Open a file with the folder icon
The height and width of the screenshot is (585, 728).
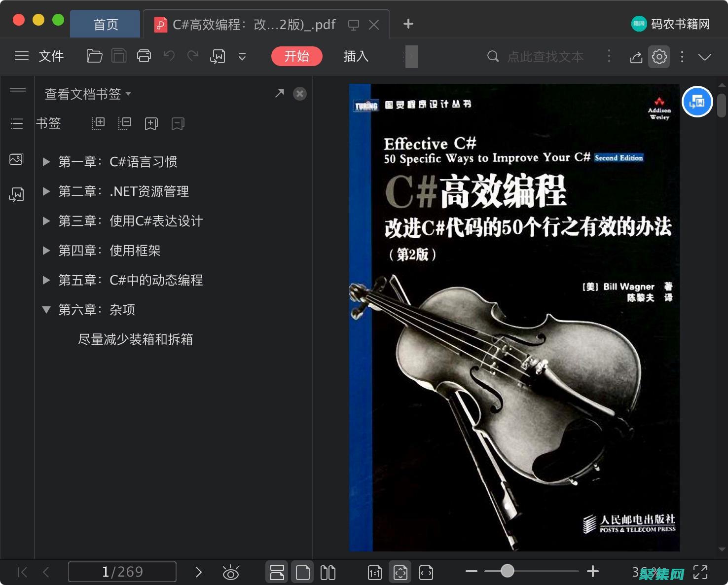pyautogui.click(x=94, y=56)
